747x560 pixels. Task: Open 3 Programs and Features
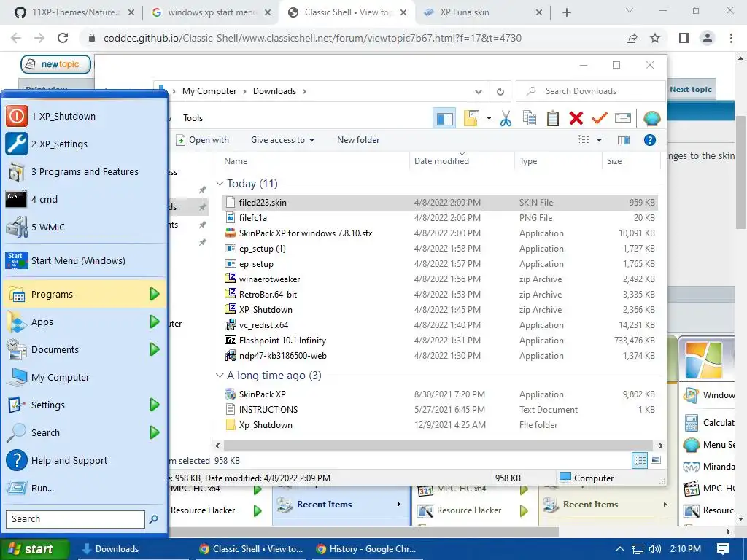click(85, 171)
